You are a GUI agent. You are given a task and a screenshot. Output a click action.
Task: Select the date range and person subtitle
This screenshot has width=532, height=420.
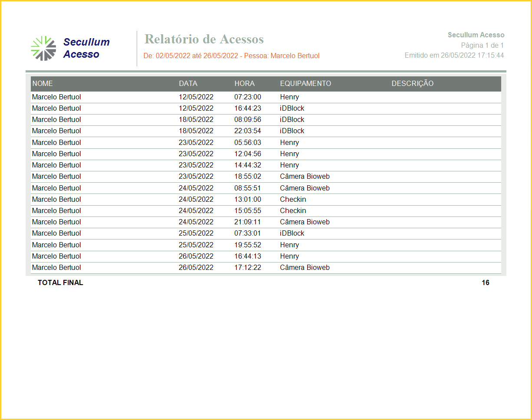(231, 56)
